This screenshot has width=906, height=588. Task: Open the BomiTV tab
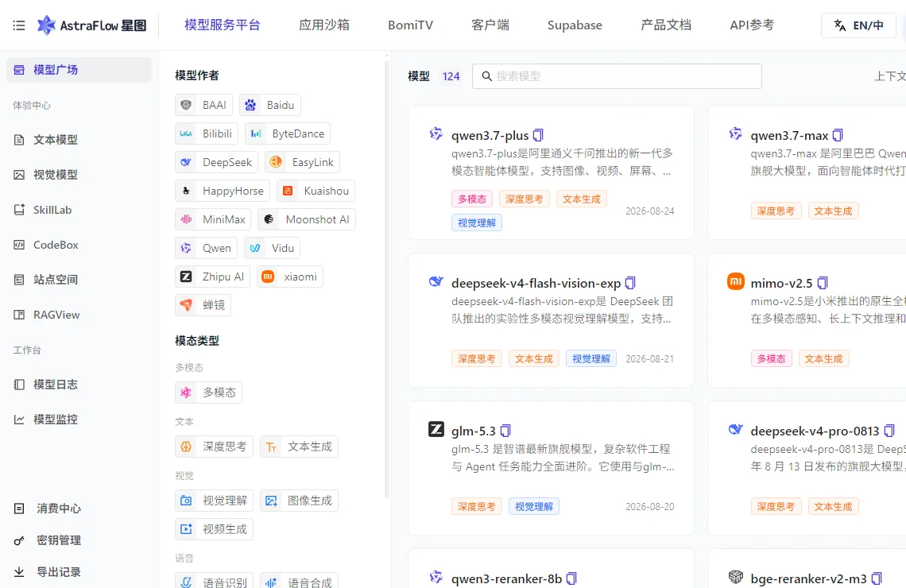(410, 25)
